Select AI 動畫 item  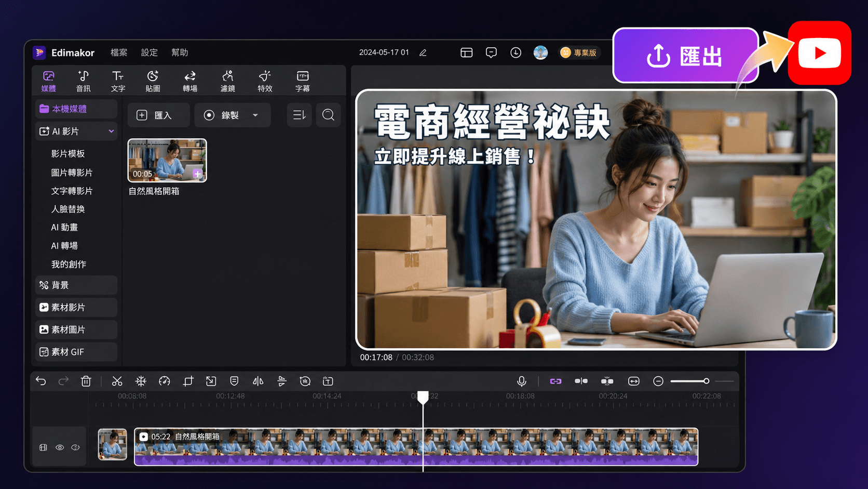pos(64,227)
